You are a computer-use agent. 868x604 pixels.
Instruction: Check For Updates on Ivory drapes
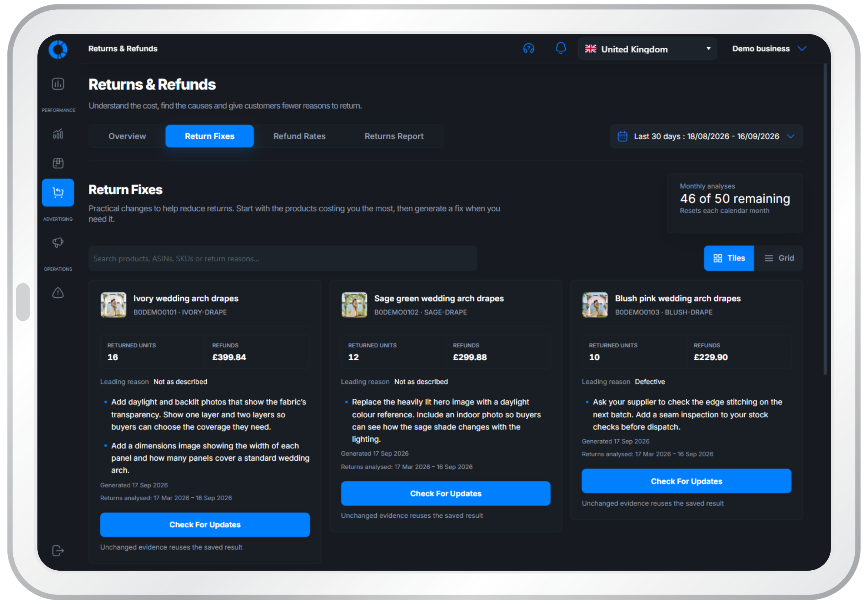(205, 525)
